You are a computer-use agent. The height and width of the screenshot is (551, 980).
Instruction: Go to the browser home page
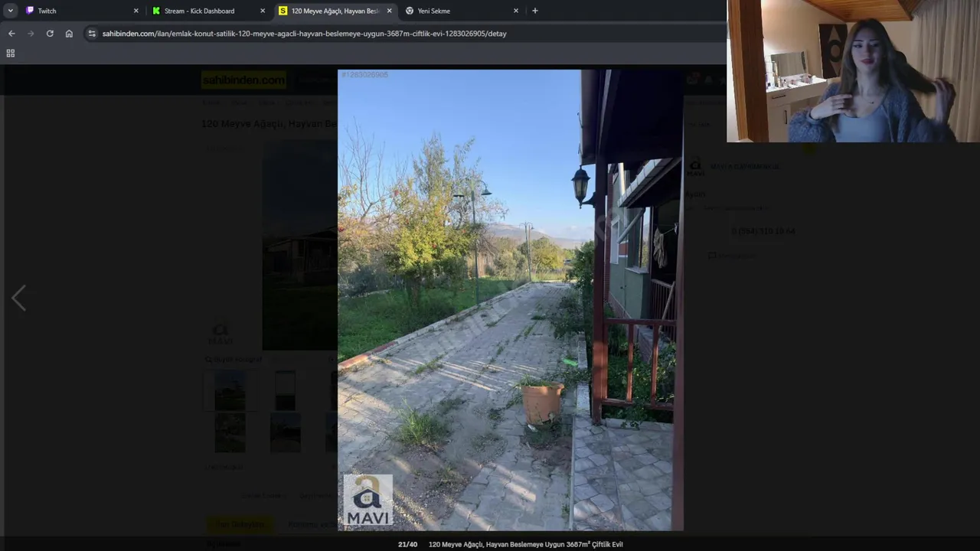click(x=69, y=34)
